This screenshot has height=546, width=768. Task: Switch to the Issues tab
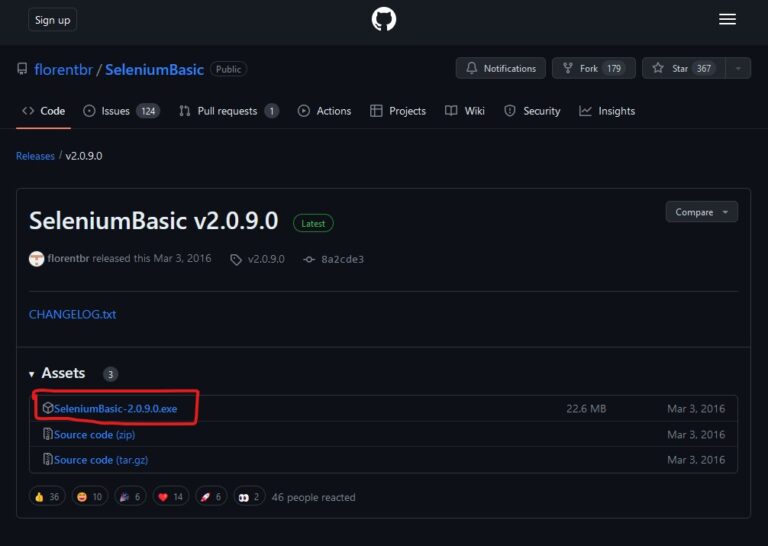114,111
